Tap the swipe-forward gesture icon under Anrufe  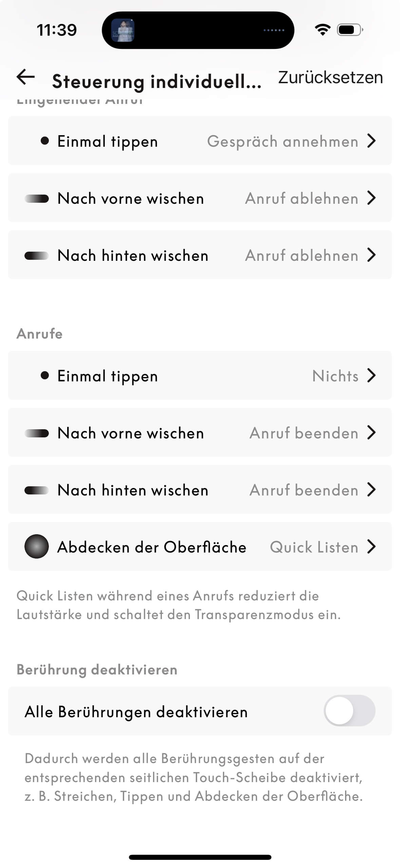point(37,433)
